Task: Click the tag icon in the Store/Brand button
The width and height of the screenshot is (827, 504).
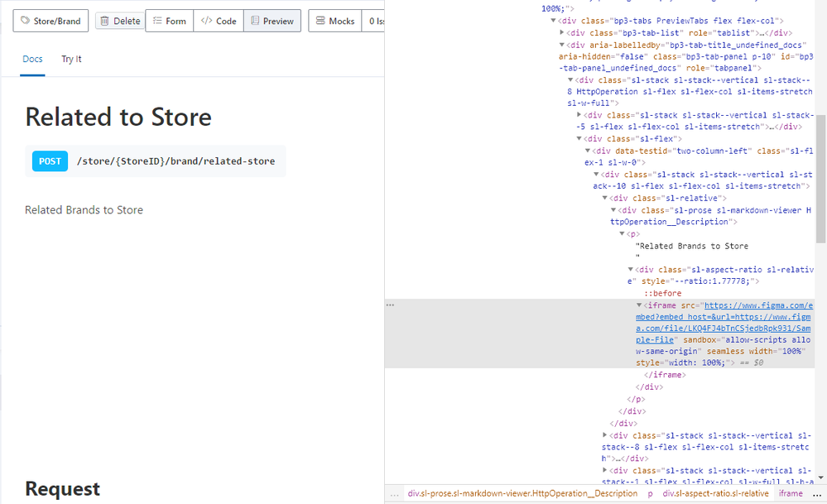Action: coord(26,21)
